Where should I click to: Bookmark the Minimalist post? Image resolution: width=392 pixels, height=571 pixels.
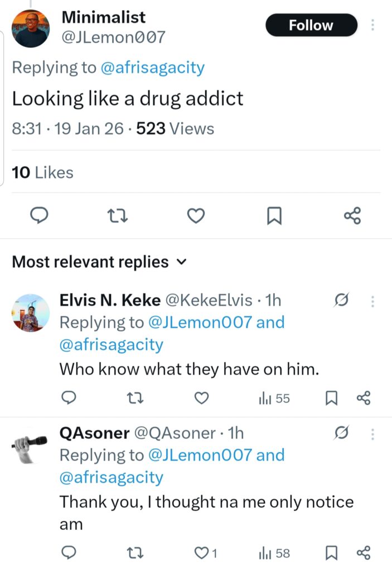coord(274,216)
